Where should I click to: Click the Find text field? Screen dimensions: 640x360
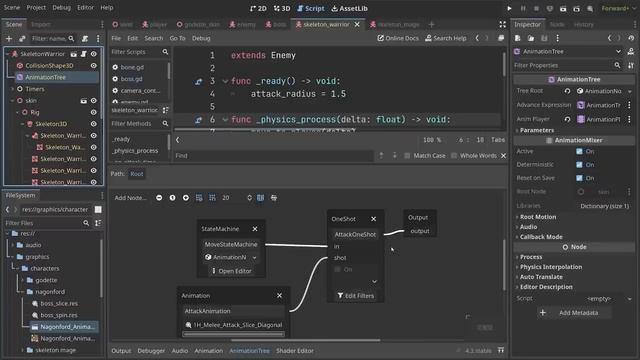point(273,156)
